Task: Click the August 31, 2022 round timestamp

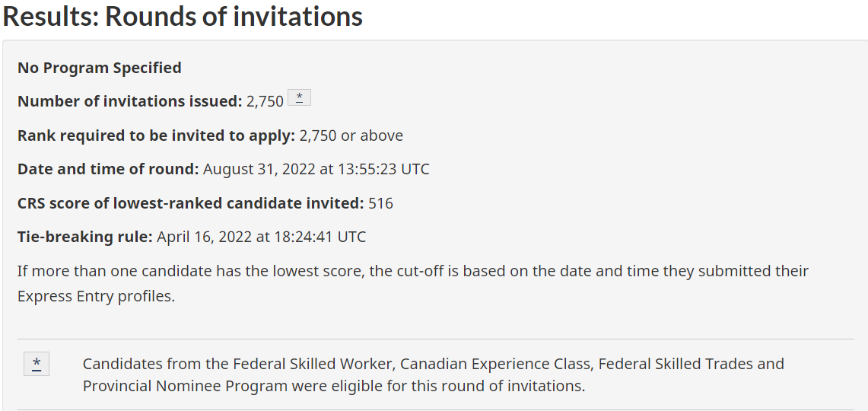Action: pos(316,169)
